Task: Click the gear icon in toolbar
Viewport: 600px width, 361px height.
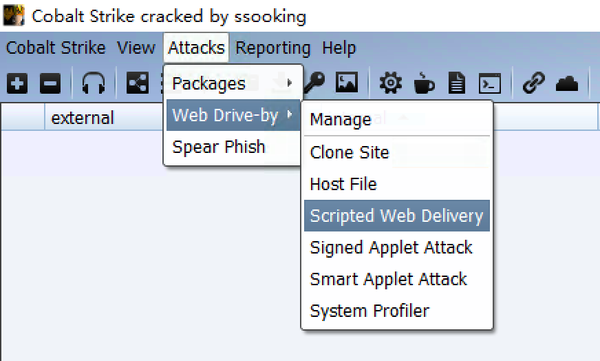Action: pos(390,83)
